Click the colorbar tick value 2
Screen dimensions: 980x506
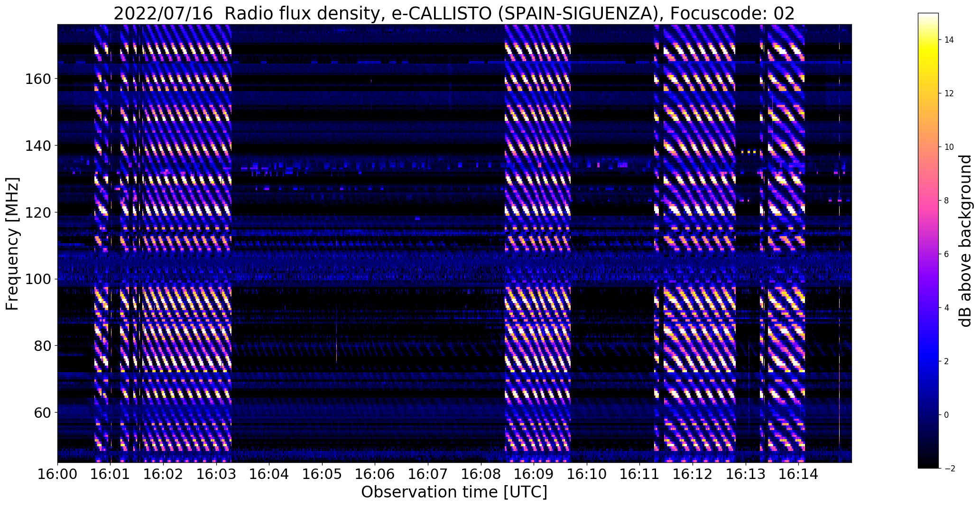pyautogui.click(x=946, y=361)
